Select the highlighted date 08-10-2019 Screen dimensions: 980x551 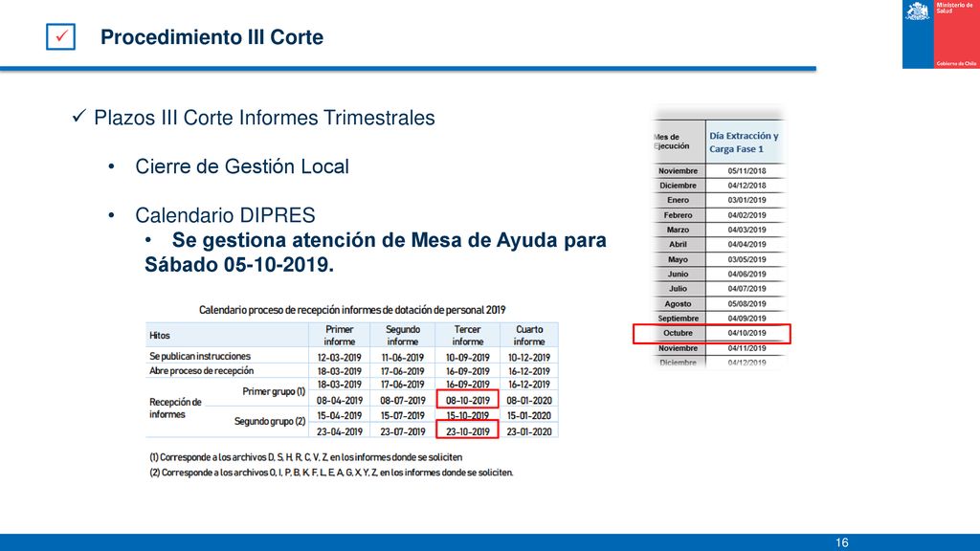tap(467, 400)
